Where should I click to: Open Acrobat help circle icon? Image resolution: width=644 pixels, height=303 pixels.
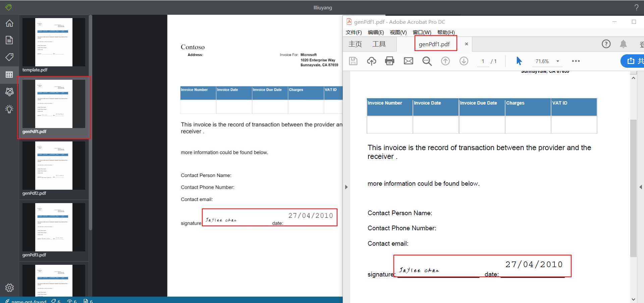pyautogui.click(x=606, y=44)
